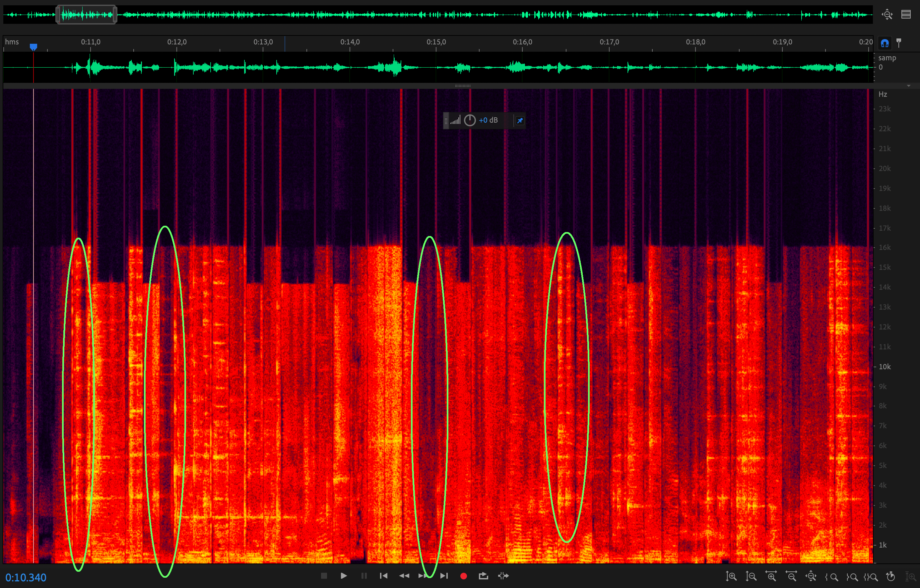Image resolution: width=920 pixels, height=588 pixels.
Task: Open the overview navigator list-view menu icon
Action: click(x=906, y=15)
